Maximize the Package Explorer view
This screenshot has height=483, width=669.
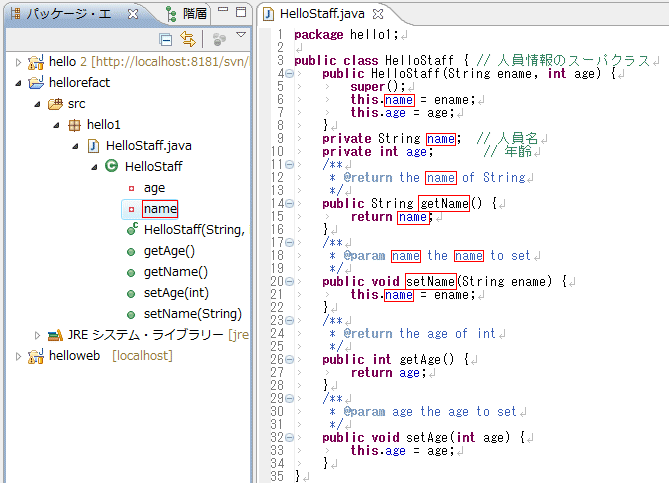click(241, 12)
